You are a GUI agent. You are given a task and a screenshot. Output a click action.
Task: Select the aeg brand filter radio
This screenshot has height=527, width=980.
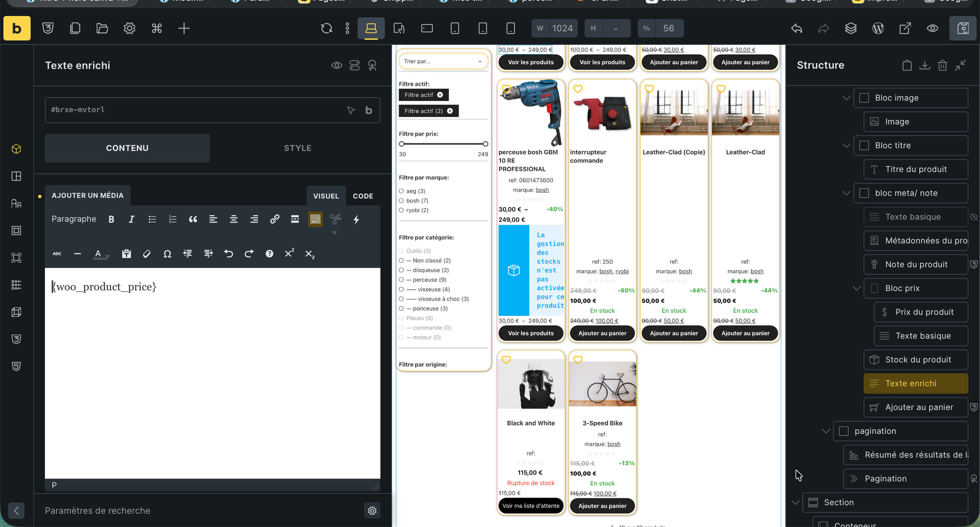point(401,191)
